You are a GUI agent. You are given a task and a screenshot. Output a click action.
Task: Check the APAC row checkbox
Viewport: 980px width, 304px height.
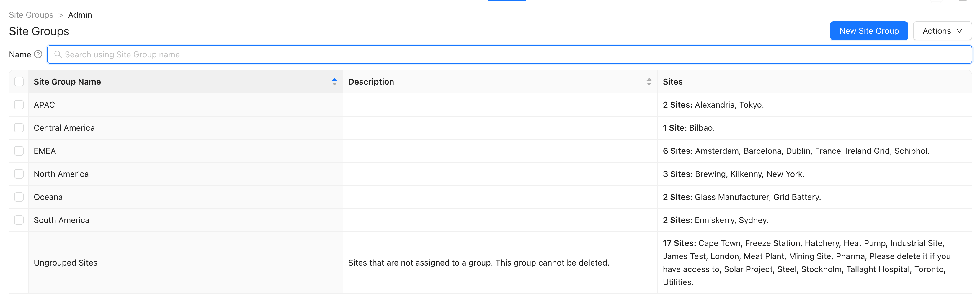[19, 104]
